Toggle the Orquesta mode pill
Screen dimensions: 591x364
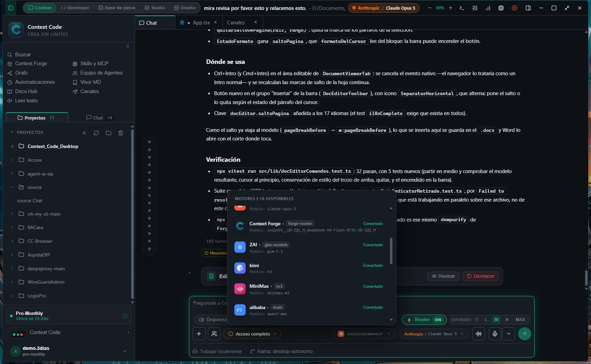[213, 319]
